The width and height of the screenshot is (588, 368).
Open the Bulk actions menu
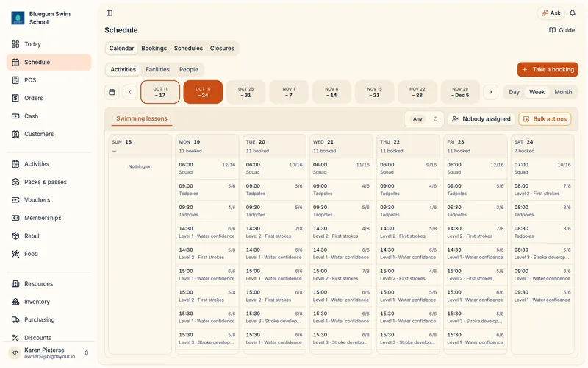(545, 119)
